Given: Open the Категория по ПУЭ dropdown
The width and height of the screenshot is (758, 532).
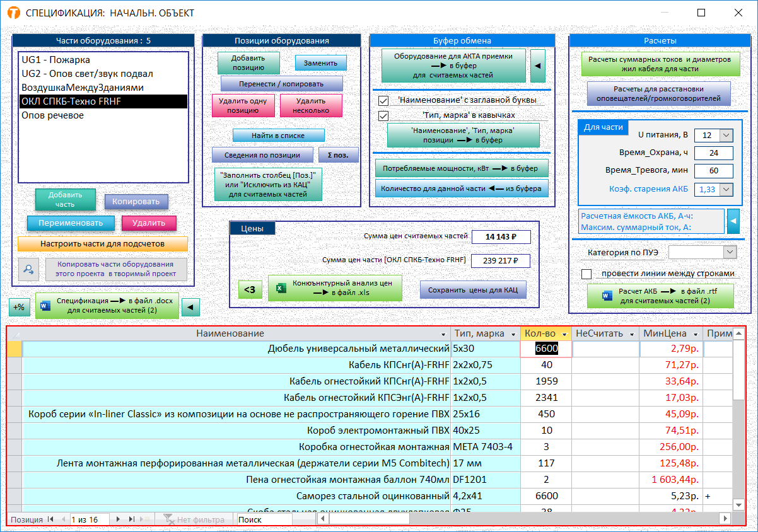Looking at the screenshot, I should click(730, 252).
